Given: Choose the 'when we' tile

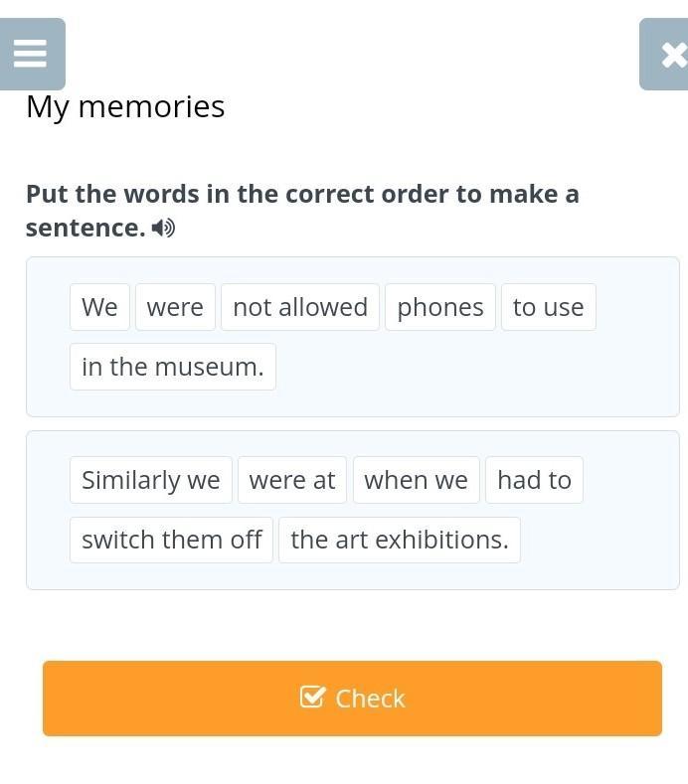Looking at the screenshot, I should click(x=416, y=480).
